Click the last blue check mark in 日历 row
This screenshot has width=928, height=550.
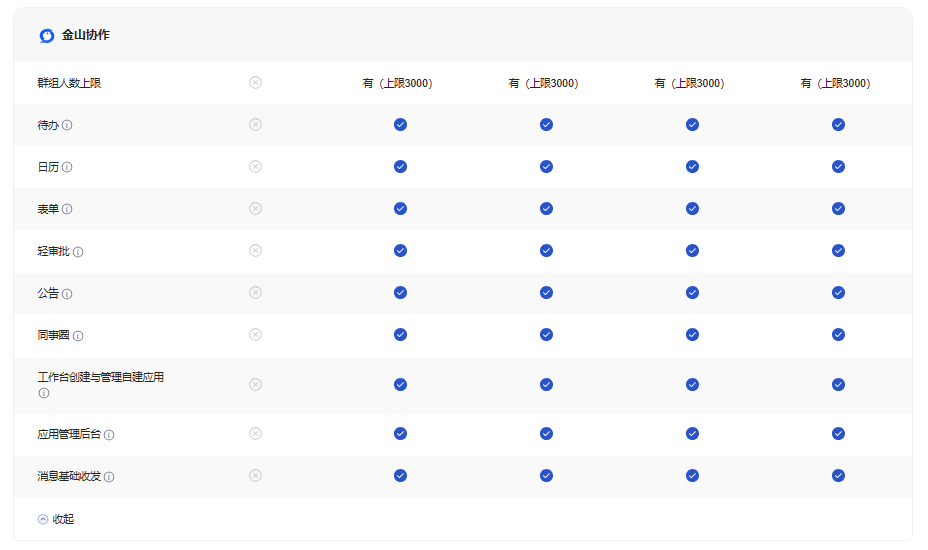[x=838, y=166]
